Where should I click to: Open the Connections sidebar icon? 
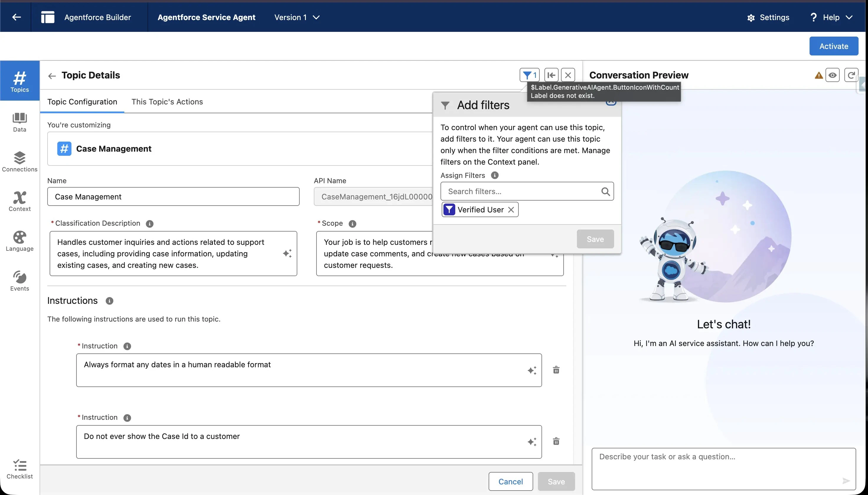pos(19,162)
